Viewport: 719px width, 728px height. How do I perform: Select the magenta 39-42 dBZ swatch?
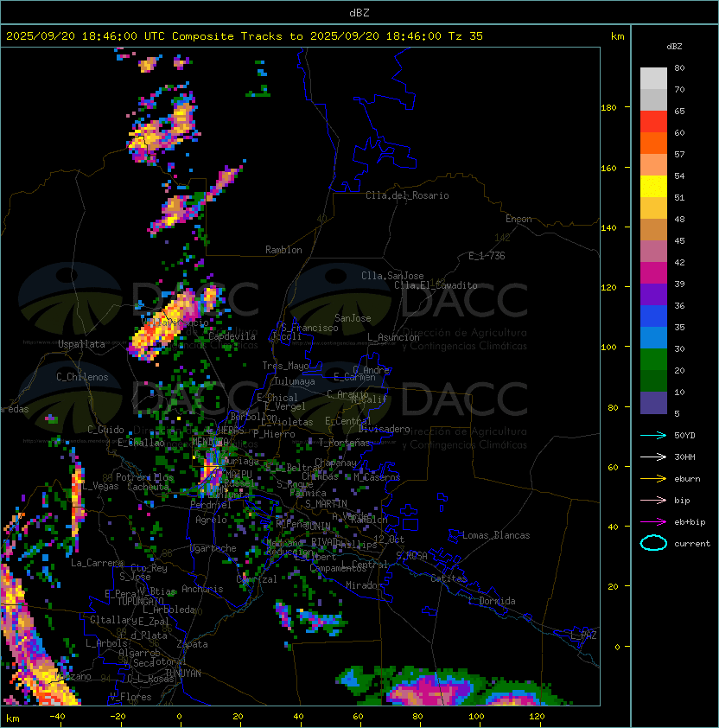coord(653,273)
